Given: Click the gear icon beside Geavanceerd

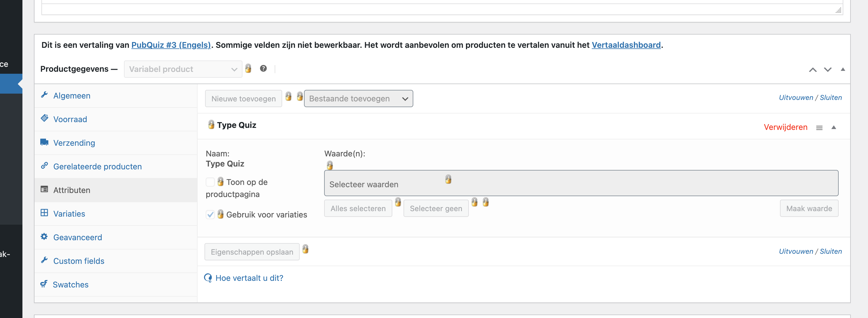Looking at the screenshot, I should [x=44, y=236].
